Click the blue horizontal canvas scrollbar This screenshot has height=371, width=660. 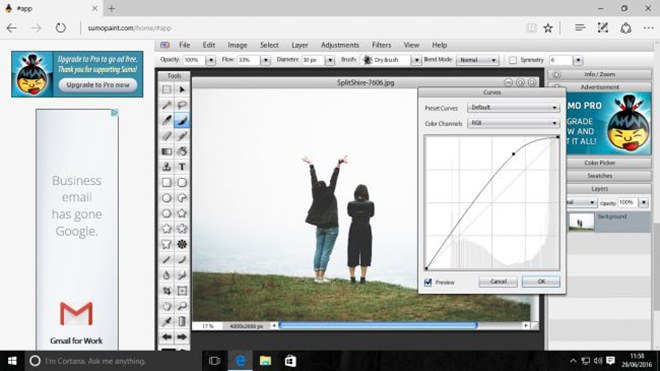point(378,326)
